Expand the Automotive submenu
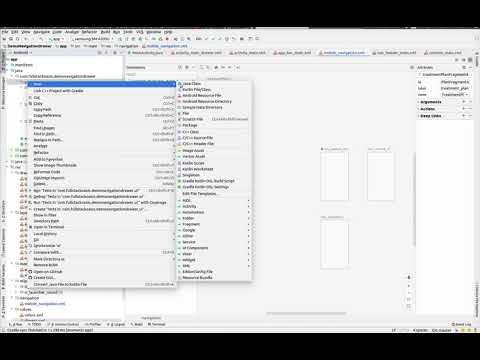This screenshot has width=480, height=360. tap(214, 212)
